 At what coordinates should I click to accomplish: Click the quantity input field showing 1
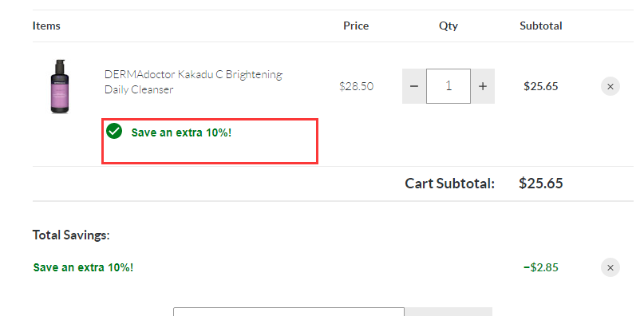[x=448, y=86]
